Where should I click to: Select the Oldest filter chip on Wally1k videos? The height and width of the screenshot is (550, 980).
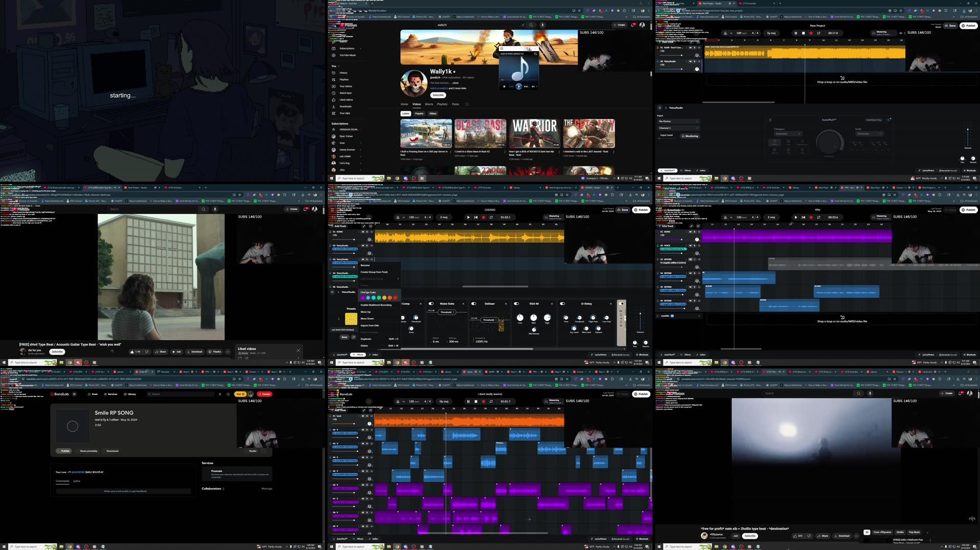433,114
